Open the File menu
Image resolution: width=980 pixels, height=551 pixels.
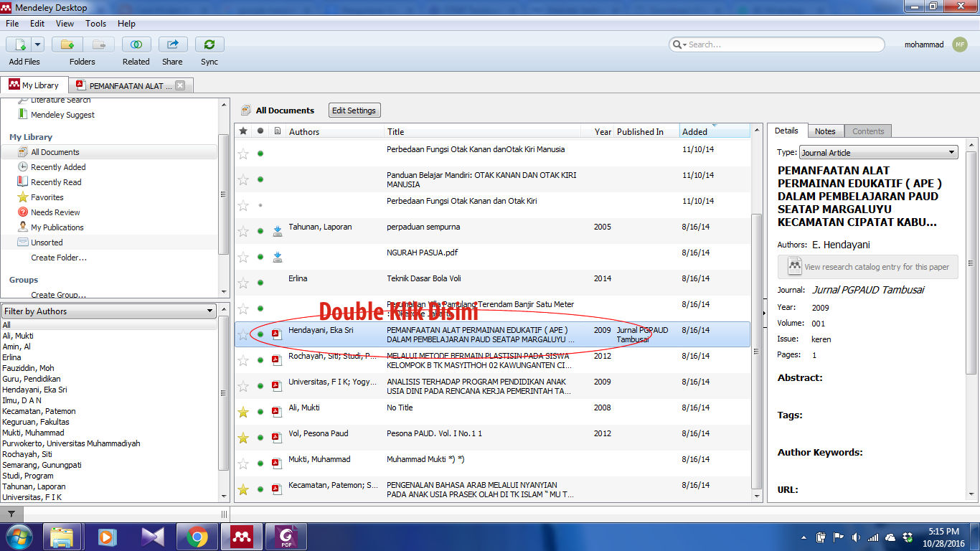12,24
